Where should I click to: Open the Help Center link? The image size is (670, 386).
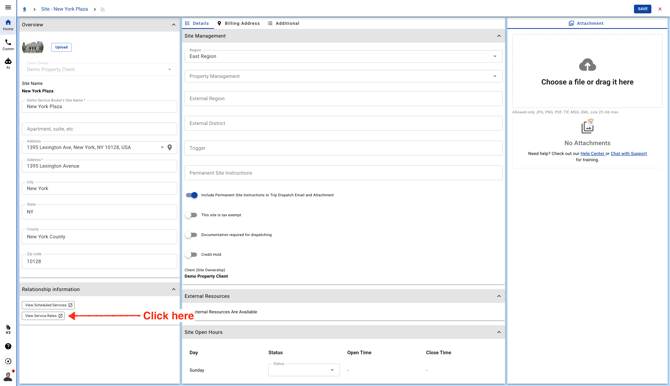[x=592, y=153]
